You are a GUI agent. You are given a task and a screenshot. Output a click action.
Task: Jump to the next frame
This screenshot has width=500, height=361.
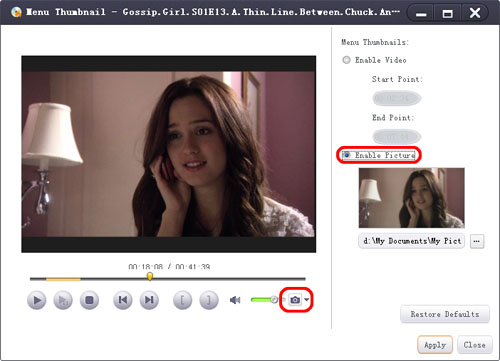[149, 300]
